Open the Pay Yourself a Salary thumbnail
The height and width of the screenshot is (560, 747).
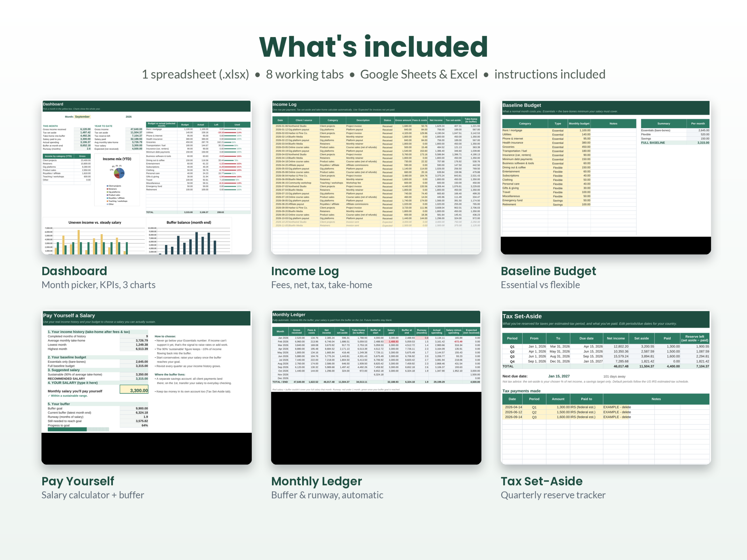click(x=146, y=388)
